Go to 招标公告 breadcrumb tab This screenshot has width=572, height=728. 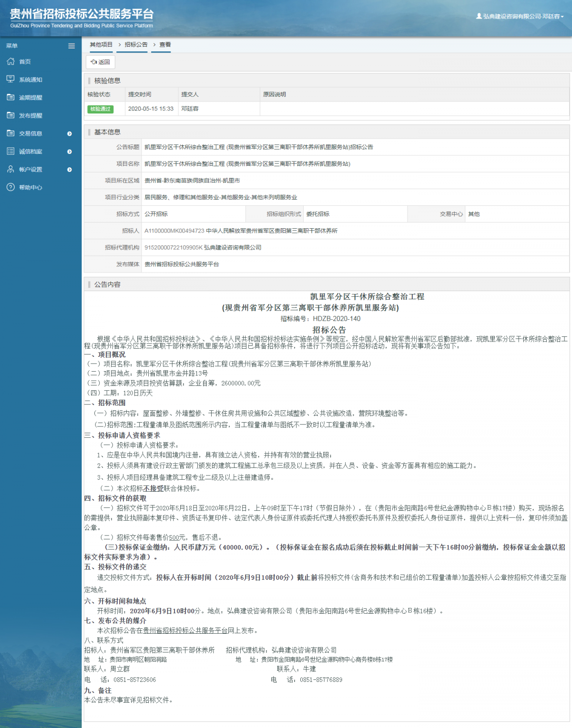click(x=136, y=45)
